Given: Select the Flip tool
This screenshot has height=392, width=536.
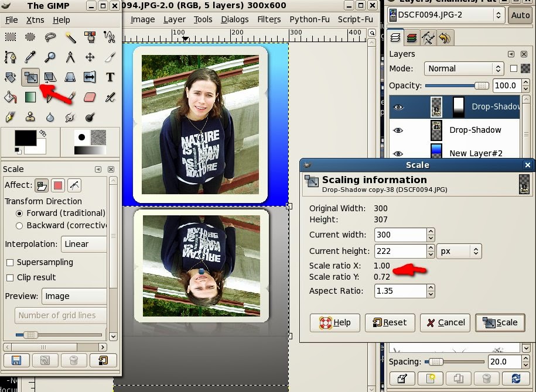Looking at the screenshot, I should (90, 77).
